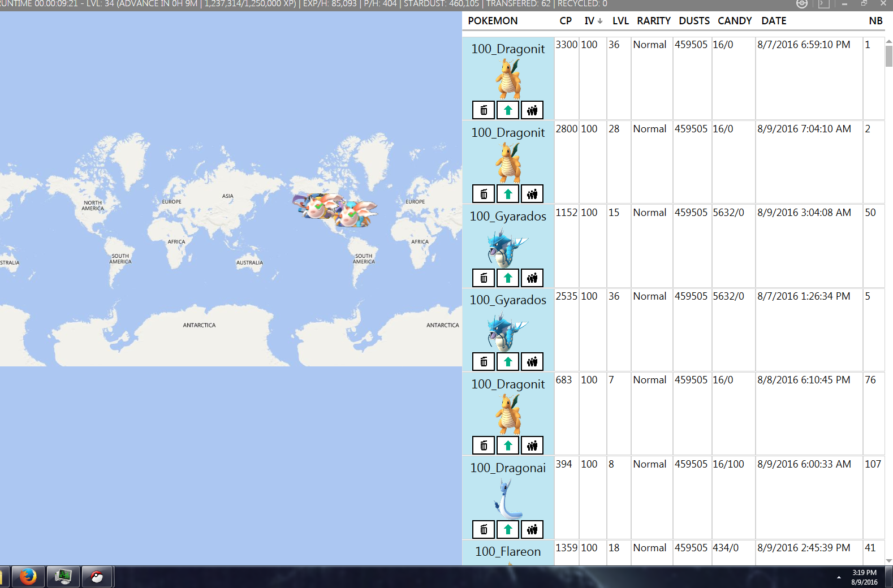
Task: Sort the list by DUSTS column
Action: 694,21
